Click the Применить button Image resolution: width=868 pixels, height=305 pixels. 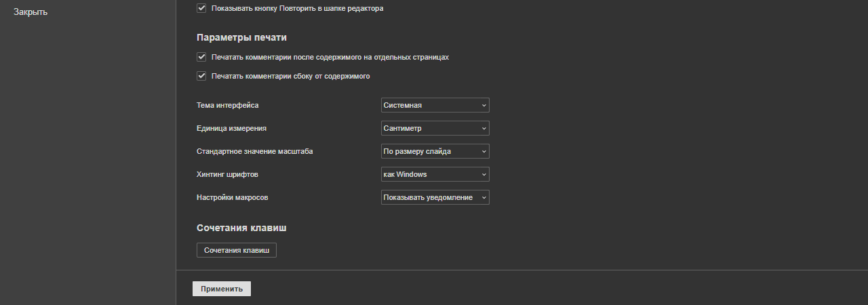[222, 289]
